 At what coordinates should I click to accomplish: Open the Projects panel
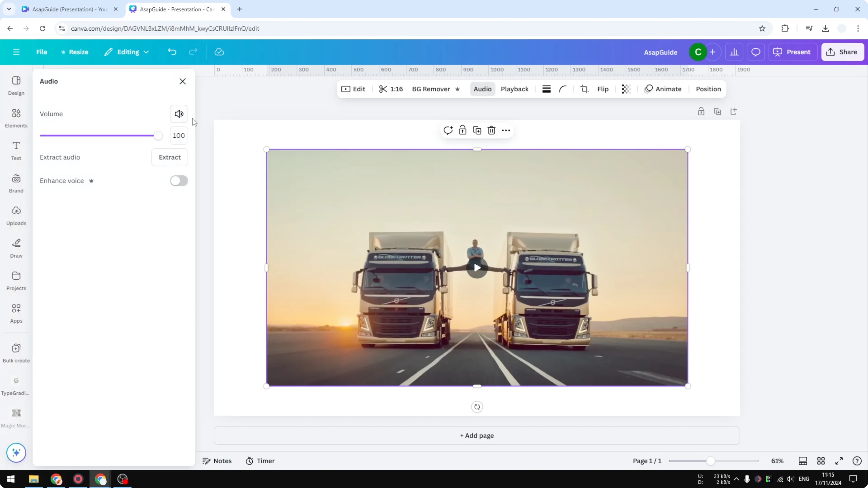click(16, 280)
